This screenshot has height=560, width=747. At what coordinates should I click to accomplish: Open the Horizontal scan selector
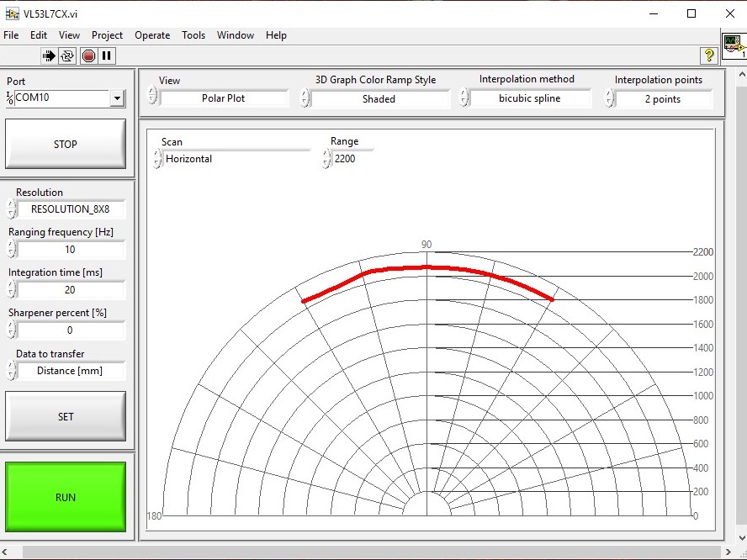236,159
